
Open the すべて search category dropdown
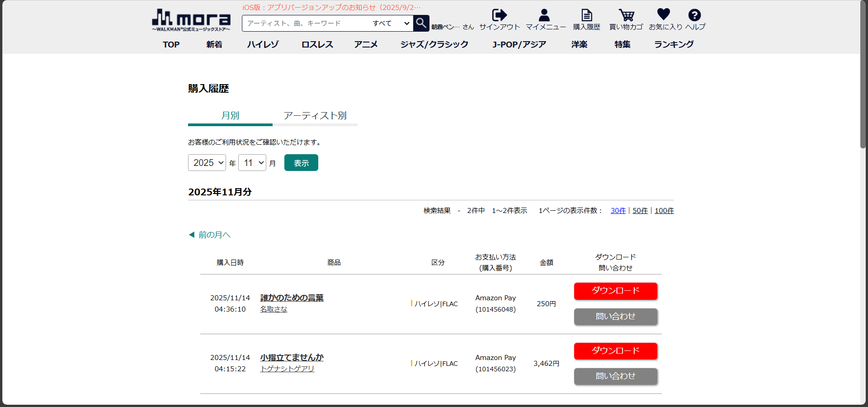[x=390, y=23]
